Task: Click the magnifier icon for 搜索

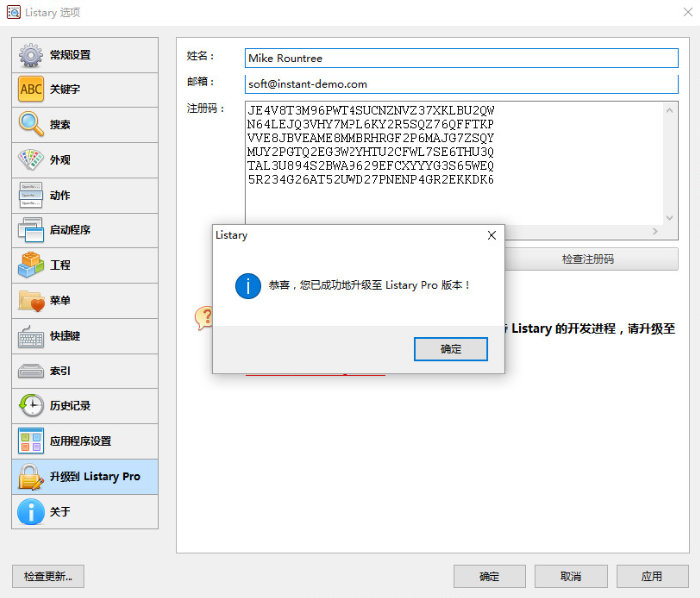Action: pyautogui.click(x=31, y=124)
